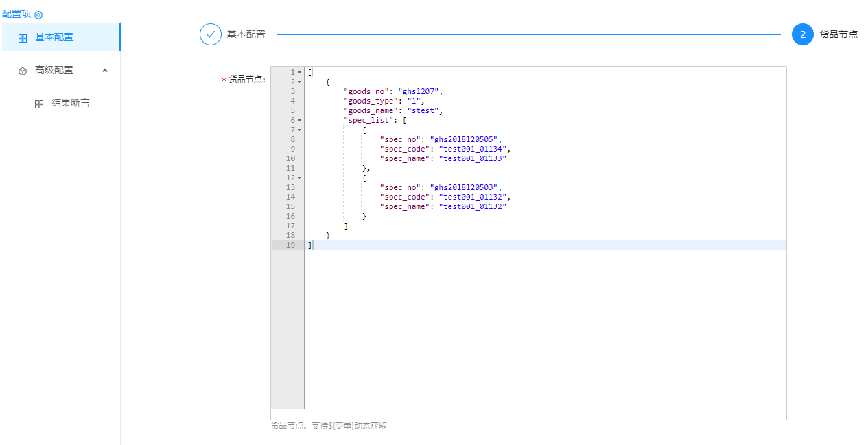868x445 pixels.
Task: Click the 配置项 header text
Action: click(x=16, y=14)
